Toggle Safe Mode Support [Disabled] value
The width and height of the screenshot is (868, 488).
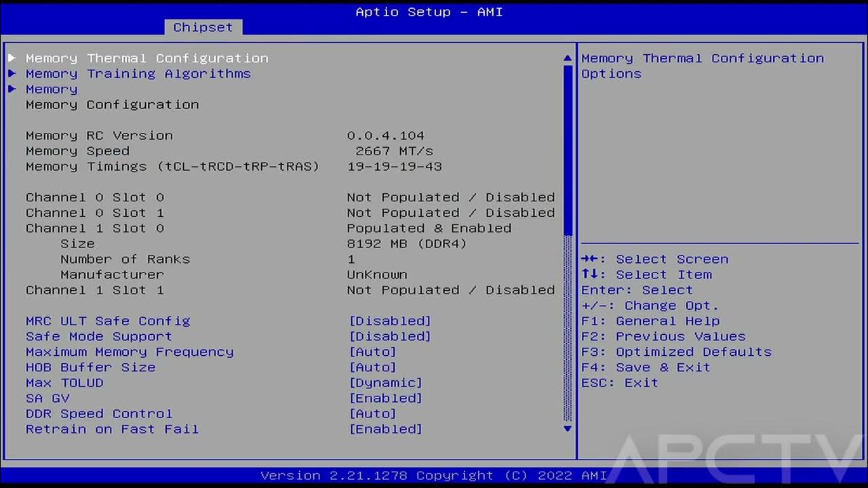coord(390,337)
